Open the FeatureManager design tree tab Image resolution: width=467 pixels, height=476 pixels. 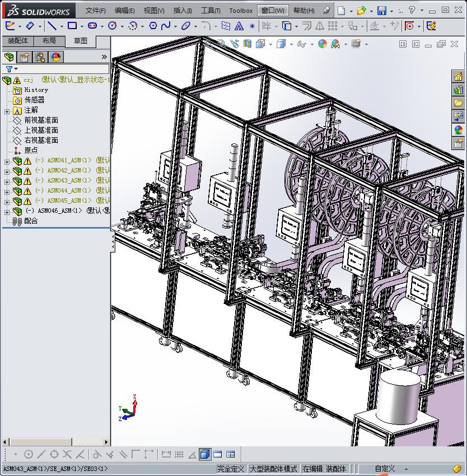coord(10,57)
